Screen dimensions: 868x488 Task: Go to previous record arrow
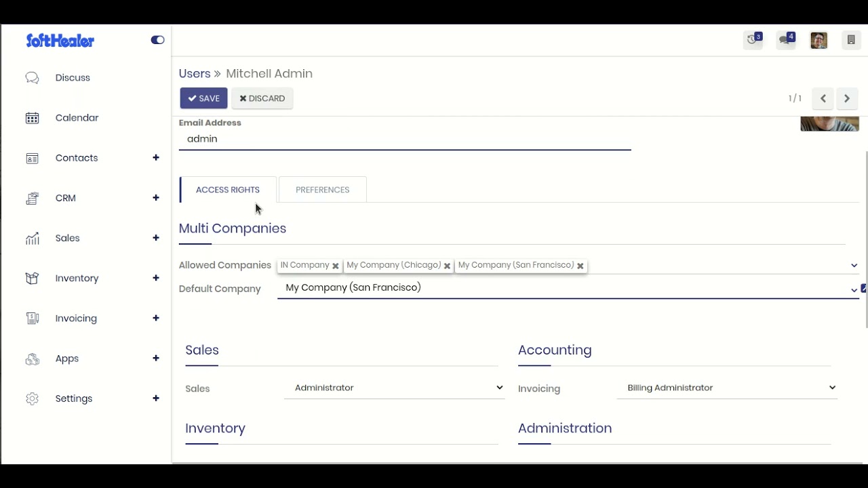pos(823,98)
